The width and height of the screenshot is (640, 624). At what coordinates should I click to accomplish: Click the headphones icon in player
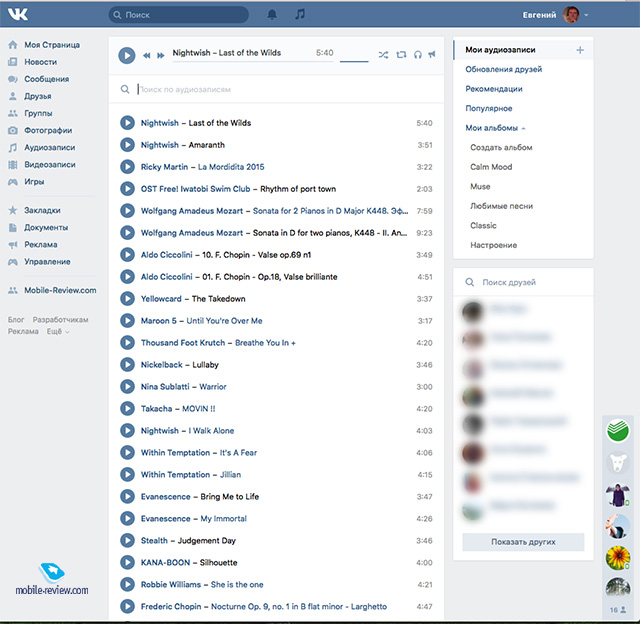tap(418, 55)
